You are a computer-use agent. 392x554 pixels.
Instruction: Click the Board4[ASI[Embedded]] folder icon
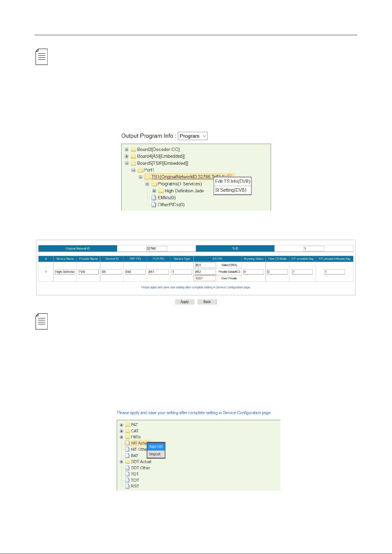tap(134, 157)
